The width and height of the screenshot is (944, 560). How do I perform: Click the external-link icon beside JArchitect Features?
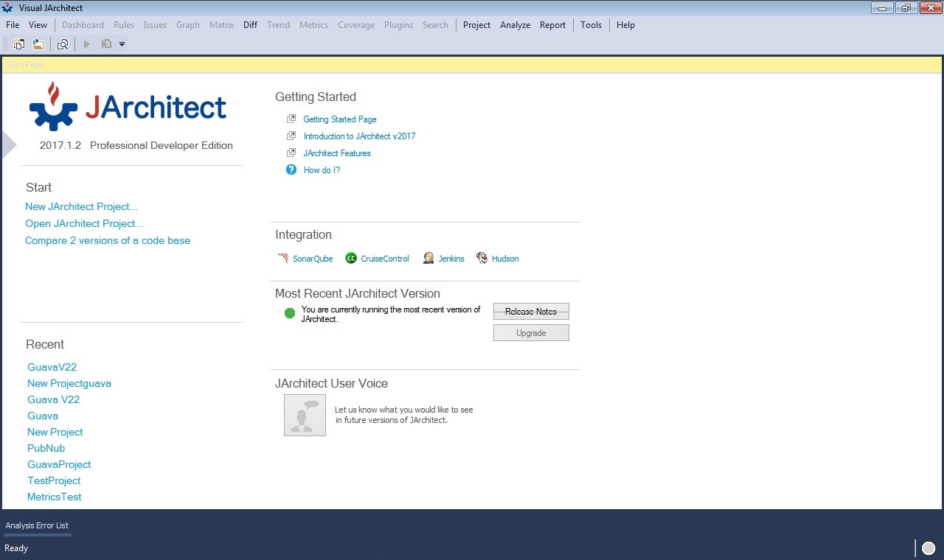pyautogui.click(x=291, y=153)
